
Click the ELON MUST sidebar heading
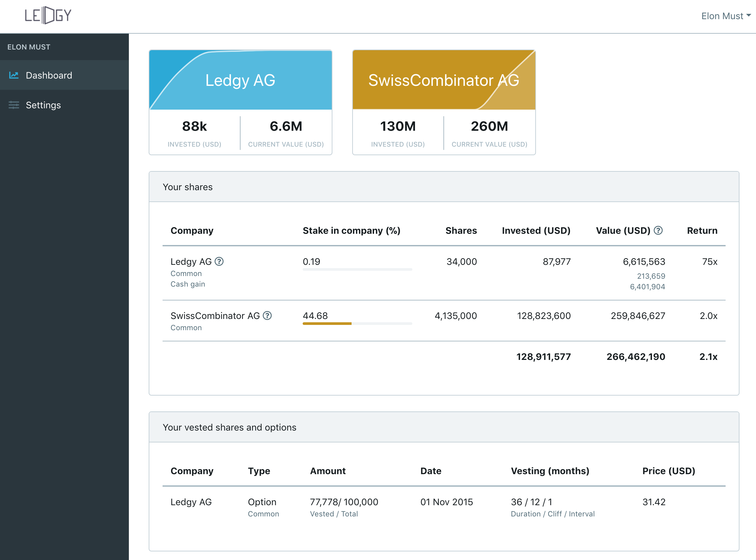click(29, 47)
